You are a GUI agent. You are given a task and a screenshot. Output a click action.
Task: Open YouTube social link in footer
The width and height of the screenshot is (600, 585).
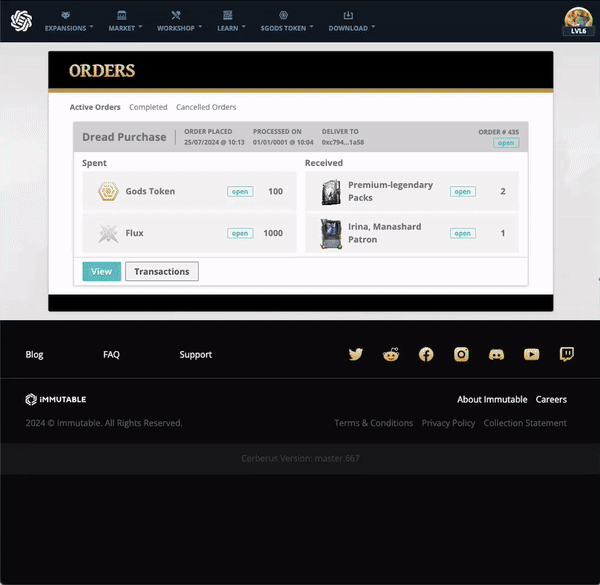point(532,354)
